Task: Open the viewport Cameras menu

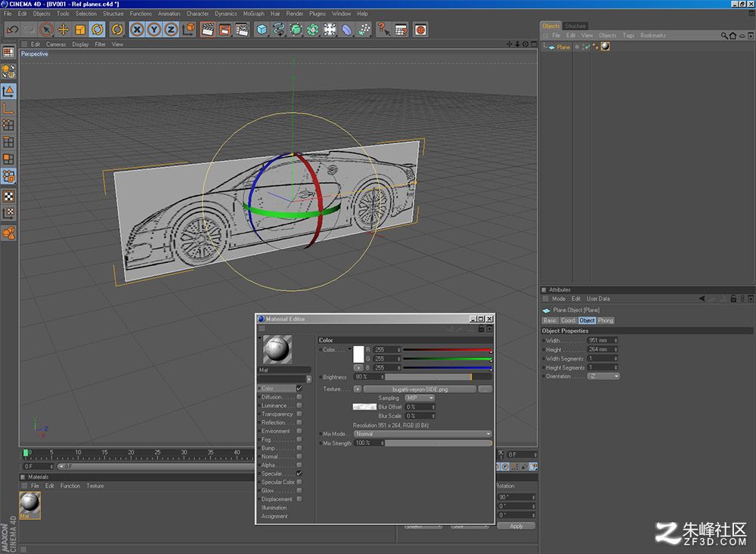Action: point(56,45)
